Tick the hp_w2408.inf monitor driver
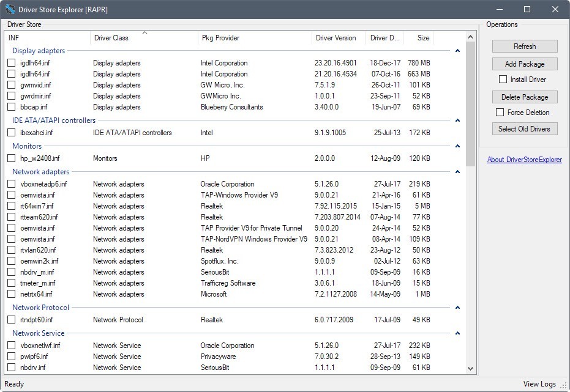570x392 pixels. click(x=12, y=158)
